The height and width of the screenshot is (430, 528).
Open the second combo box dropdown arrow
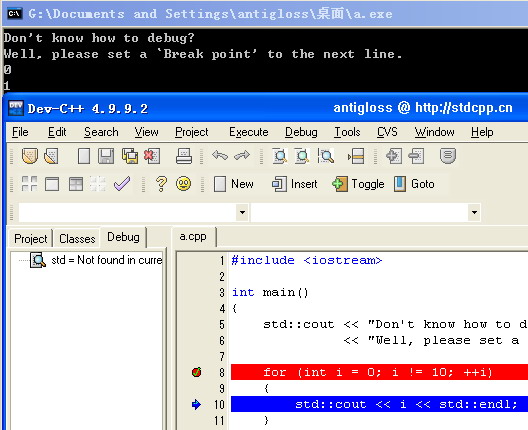tap(474, 212)
